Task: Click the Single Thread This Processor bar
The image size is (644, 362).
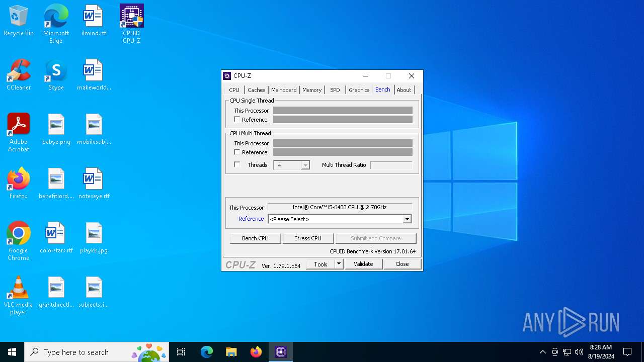Action: (343, 111)
